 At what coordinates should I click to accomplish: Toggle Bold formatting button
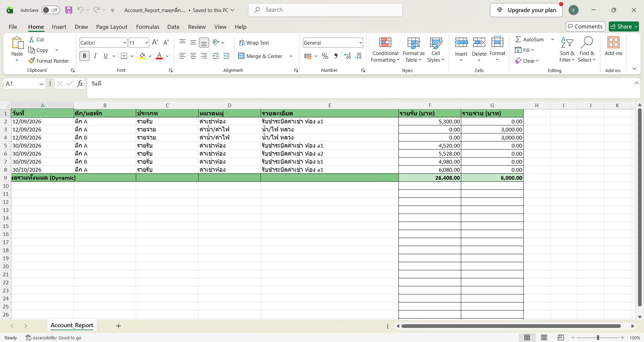click(85, 56)
